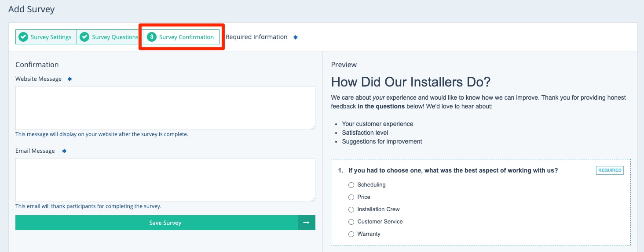This screenshot has height=252, width=644.
Task: Click the asterisk beside Email Message label
Action: pos(64,151)
